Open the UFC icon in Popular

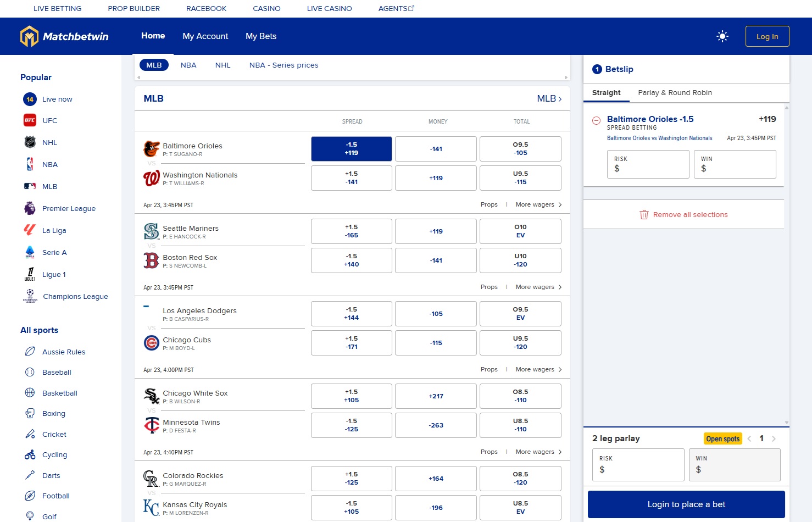tap(30, 120)
